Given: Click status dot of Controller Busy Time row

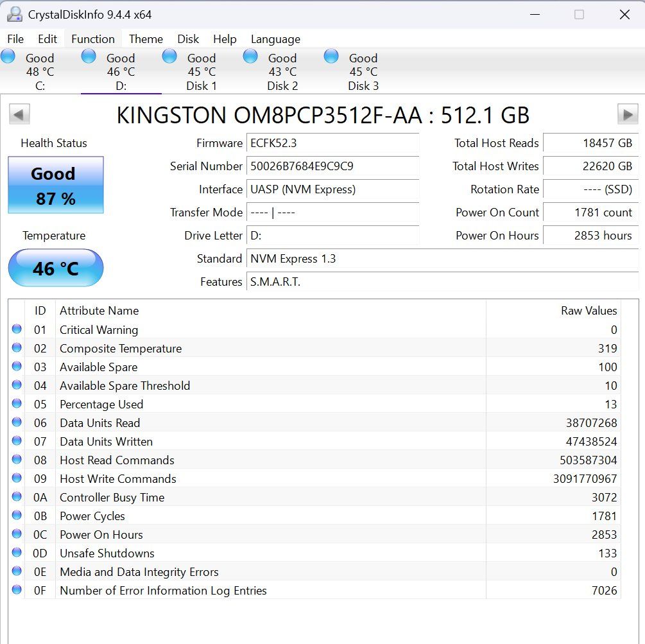Looking at the screenshot, I should [x=17, y=496].
